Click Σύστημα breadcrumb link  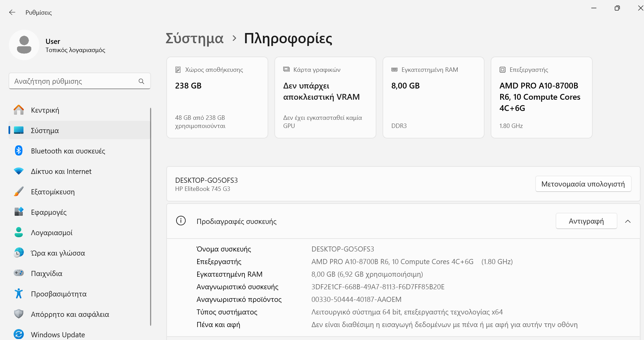pos(194,38)
